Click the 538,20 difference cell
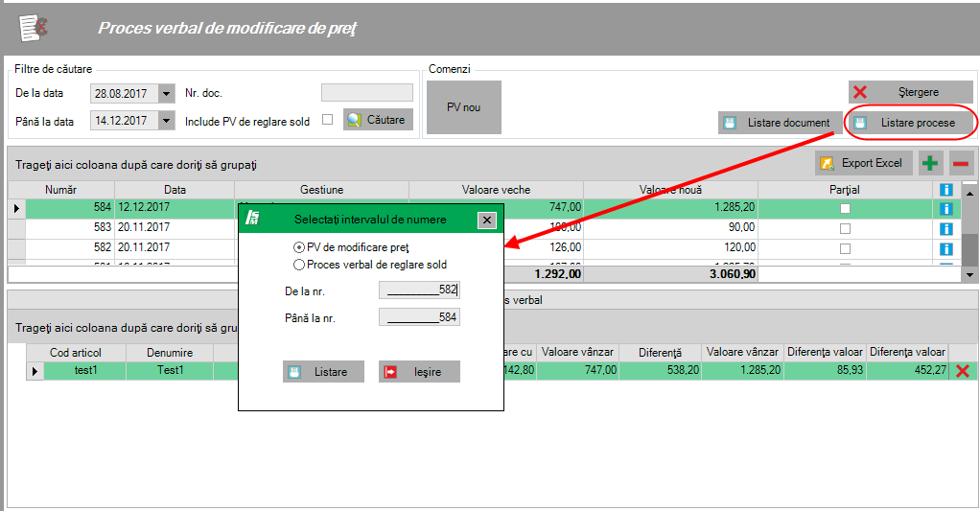 660,370
